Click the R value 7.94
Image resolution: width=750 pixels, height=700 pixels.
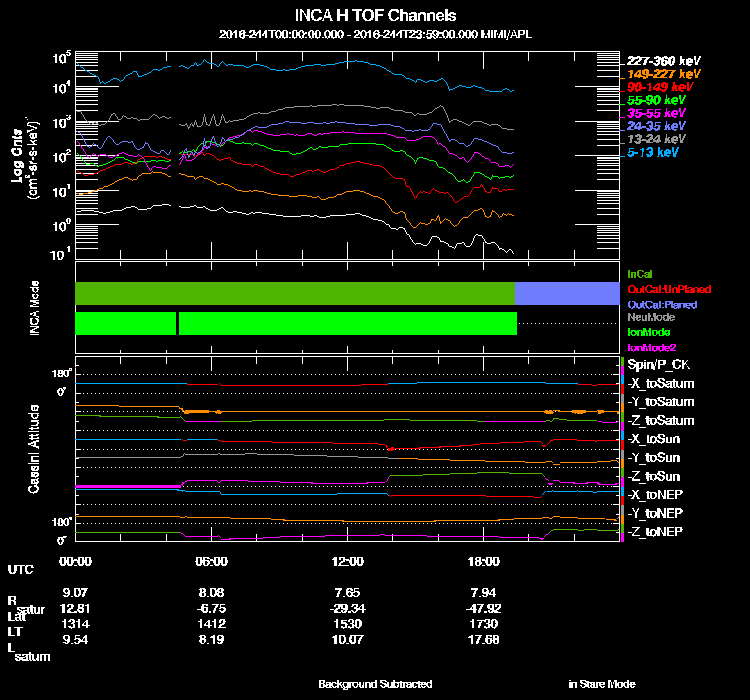(483, 592)
